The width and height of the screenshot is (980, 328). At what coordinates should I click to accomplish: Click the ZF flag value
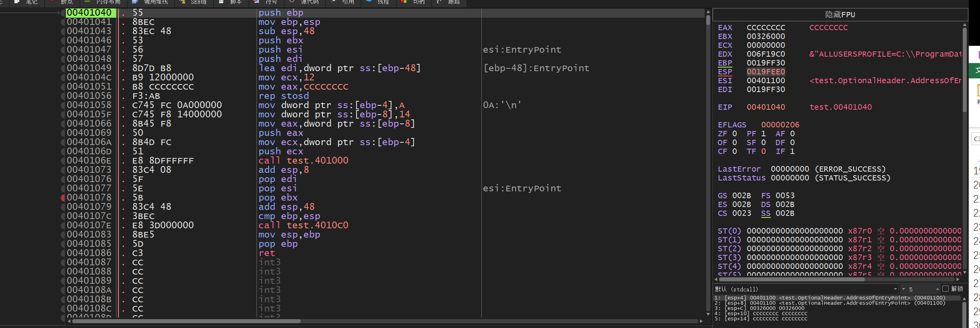coord(734,134)
